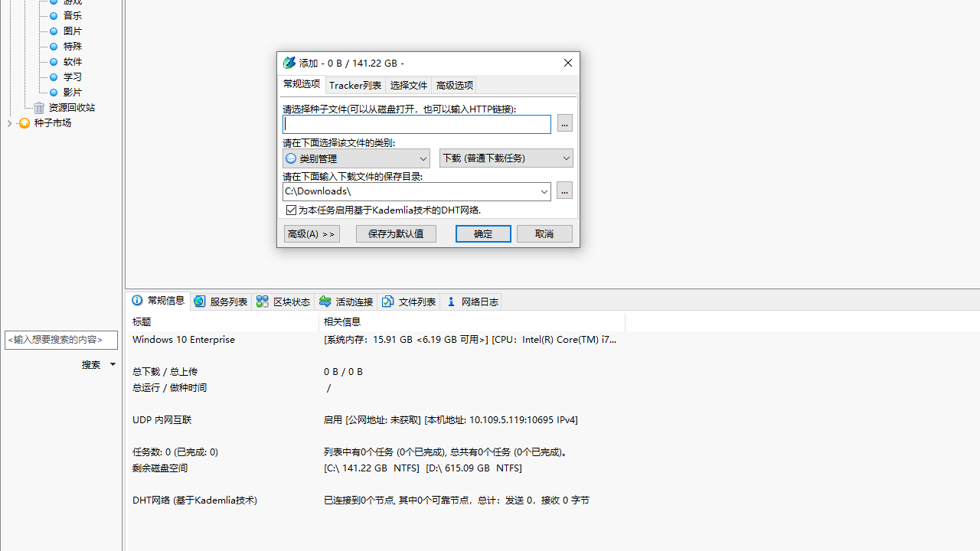Open the 资源回收站 recycle bin
This screenshot has width=980, height=551.
(x=71, y=107)
